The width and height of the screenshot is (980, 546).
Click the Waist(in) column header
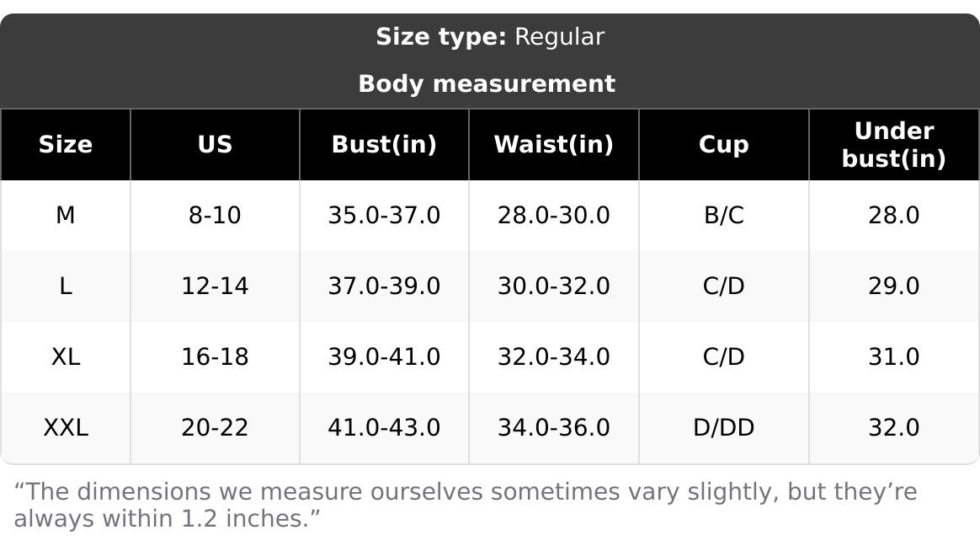[x=553, y=145]
